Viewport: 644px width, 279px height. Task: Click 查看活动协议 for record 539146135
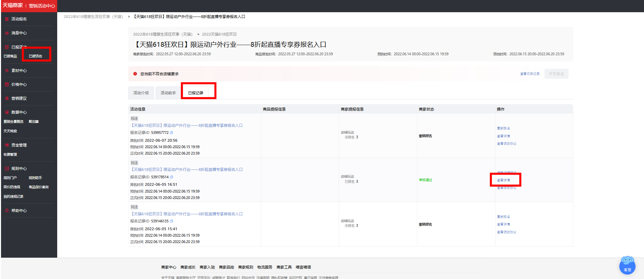tap(507, 232)
